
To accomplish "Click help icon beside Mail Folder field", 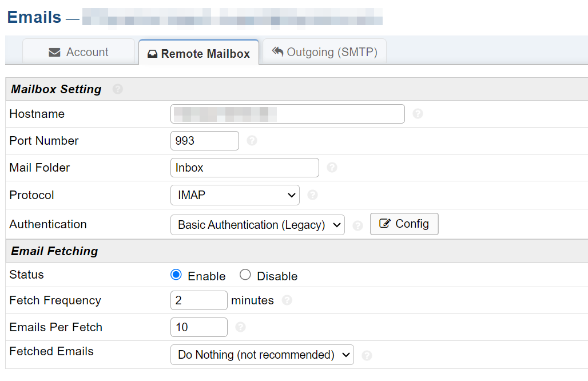I will (x=332, y=168).
